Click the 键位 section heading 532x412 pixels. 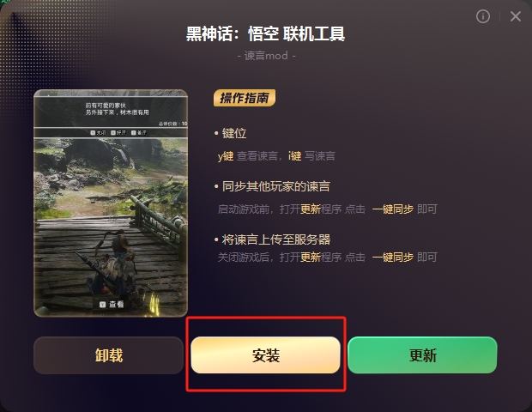tap(234, 133)
